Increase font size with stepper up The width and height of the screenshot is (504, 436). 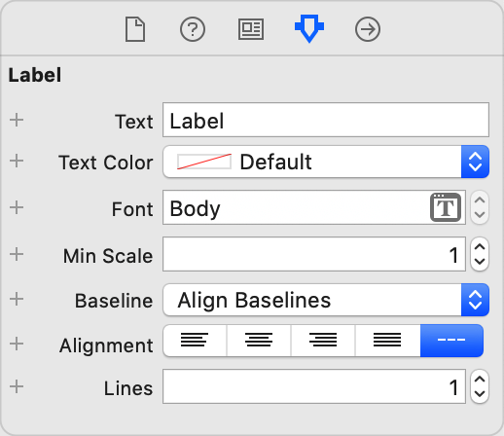pyautogui.click(x=480, y=200)
